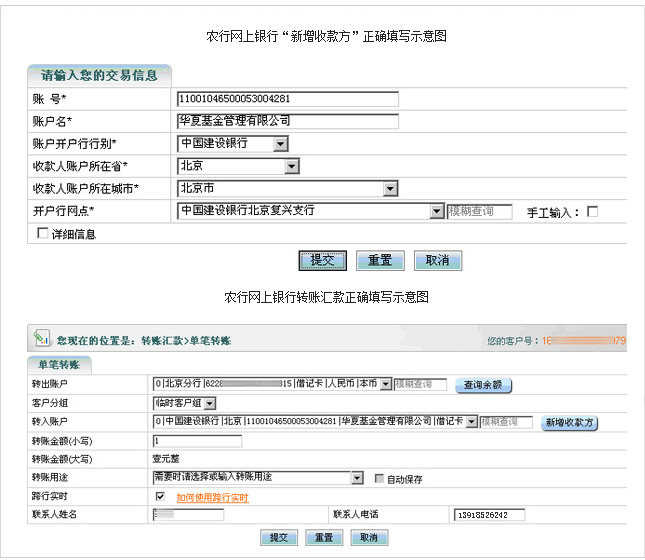Click 重置 at the bottom transfer form
Viewport: 645px width, 560px height.
coord(324,537)
